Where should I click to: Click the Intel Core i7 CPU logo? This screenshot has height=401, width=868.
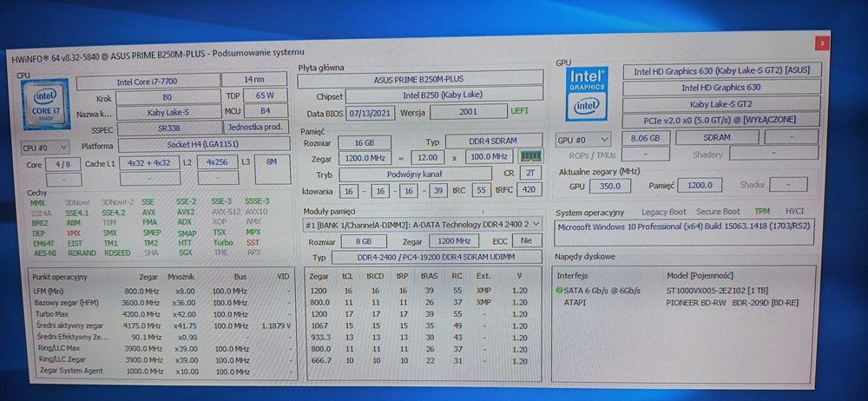pyautogui.click(x=45, y=104)
